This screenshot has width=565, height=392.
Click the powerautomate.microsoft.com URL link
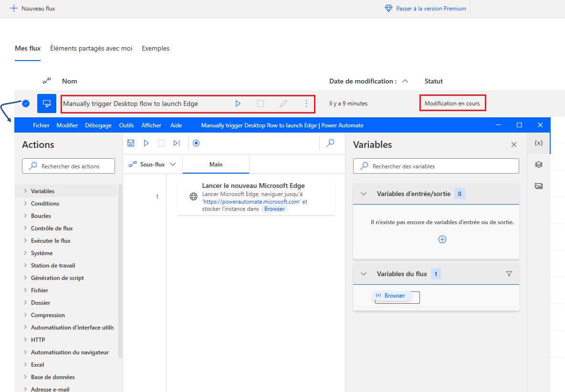tap(251, 202)
